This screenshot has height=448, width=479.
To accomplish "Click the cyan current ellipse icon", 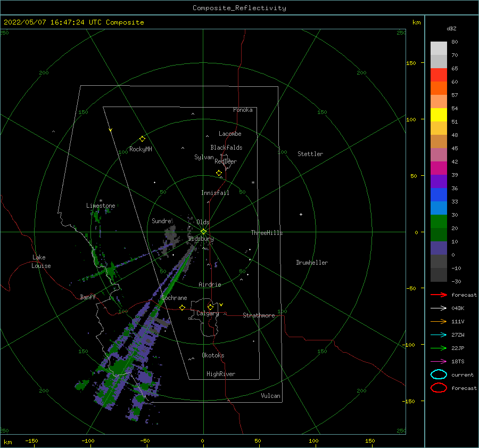I will pyautogui.click(x=439, y=374).
